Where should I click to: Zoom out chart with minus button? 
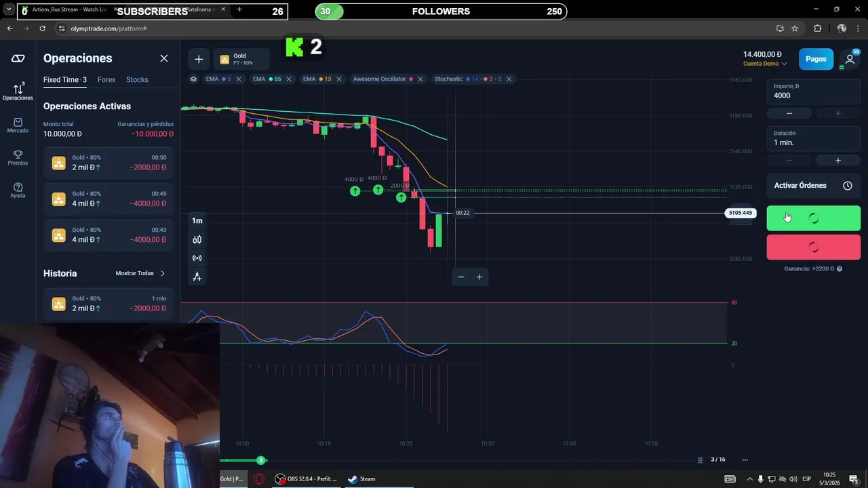pos(461,277)
